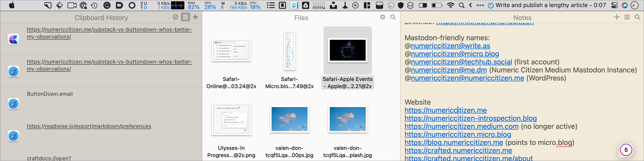Open the numericcitizen.medium.com link
644x161 pixels.
[462, 127]
